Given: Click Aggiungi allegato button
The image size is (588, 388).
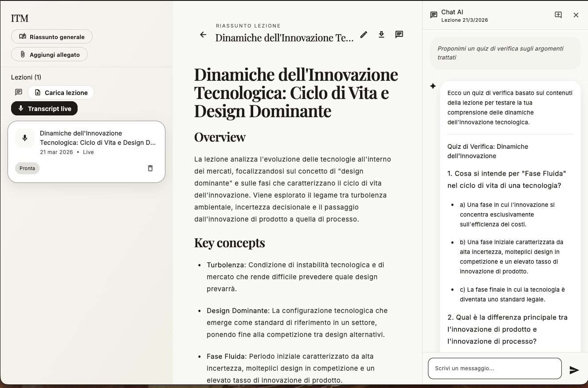Looking at the screenshot, I should click(49, 55).
